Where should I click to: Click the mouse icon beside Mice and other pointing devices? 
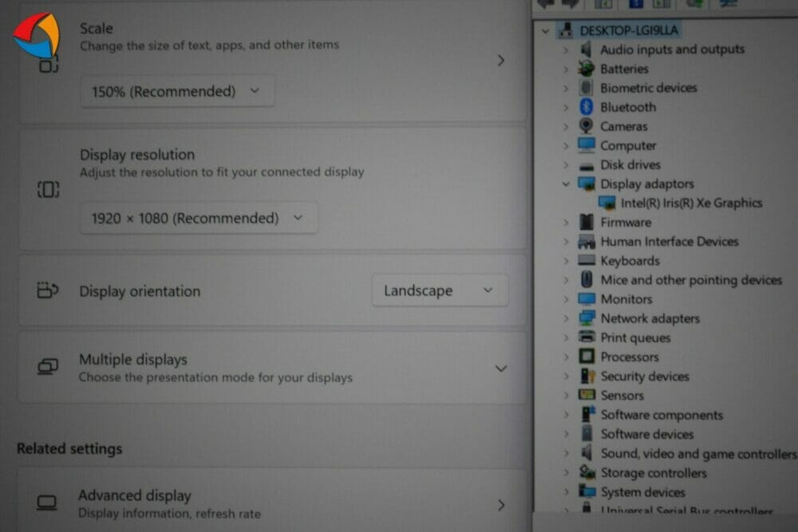tap(587, 280)
